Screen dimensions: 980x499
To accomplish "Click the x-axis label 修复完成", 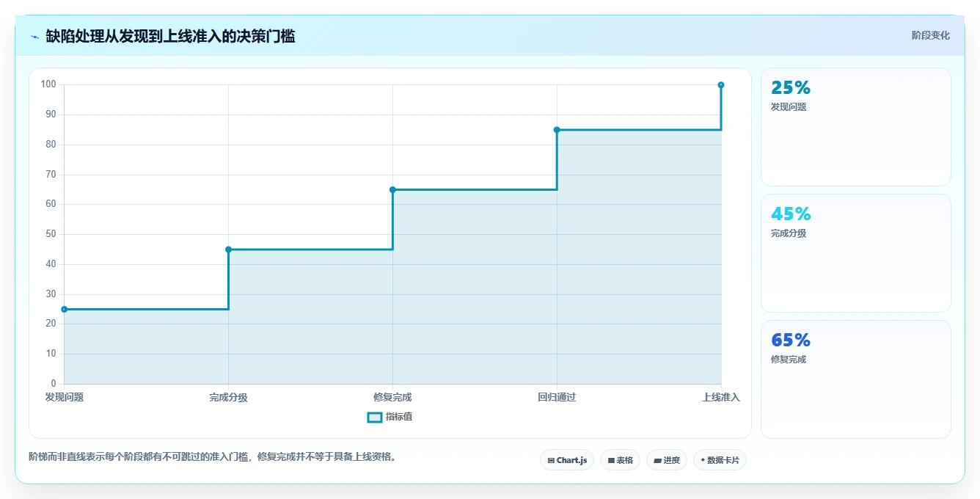I will [x=392, y=398].
